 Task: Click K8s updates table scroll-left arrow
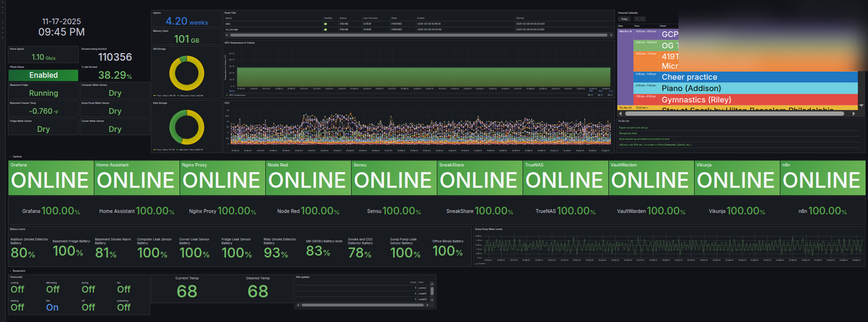point(298,305)
